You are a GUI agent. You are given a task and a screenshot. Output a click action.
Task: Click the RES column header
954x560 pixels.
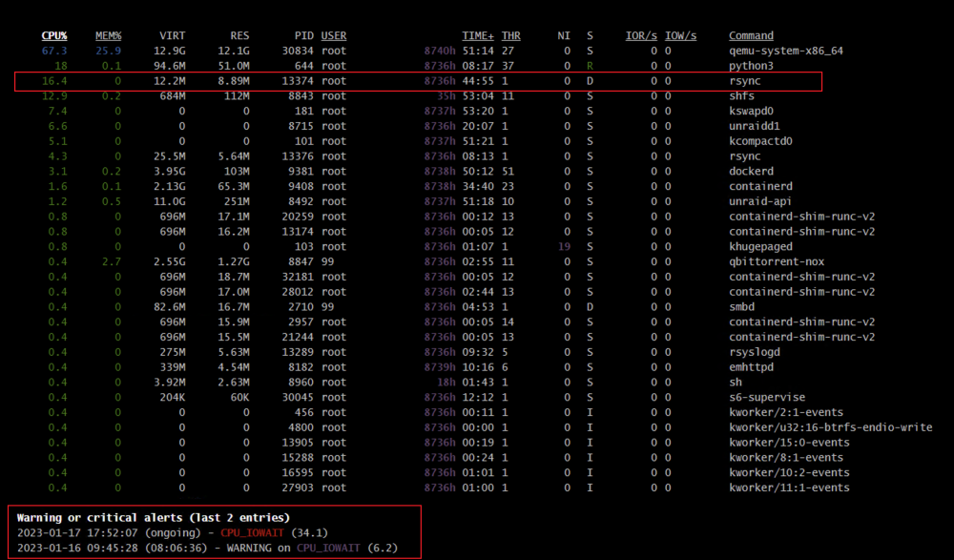click(x=239, y=36)
